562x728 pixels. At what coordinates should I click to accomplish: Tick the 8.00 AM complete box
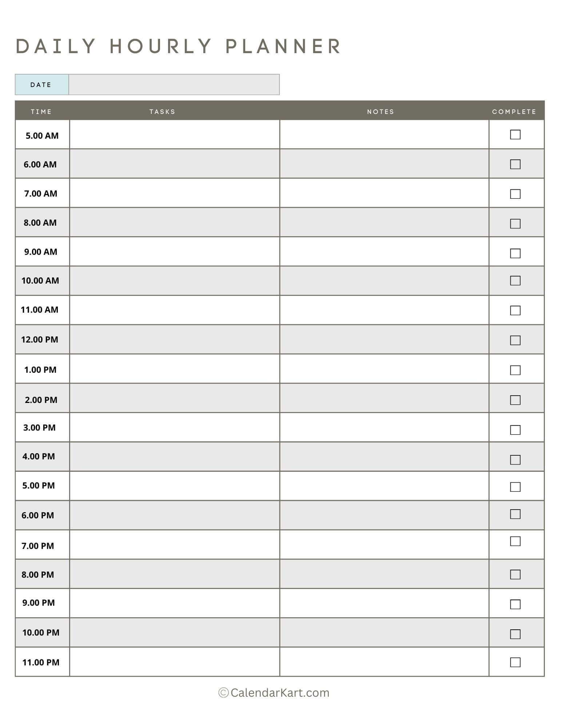(x=515, y=223)
